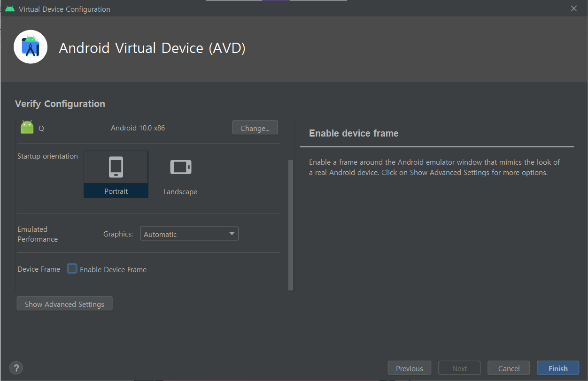Click the 'Q' release name text
This screenshot has height=381, width=588.
(x=41, y=128)
